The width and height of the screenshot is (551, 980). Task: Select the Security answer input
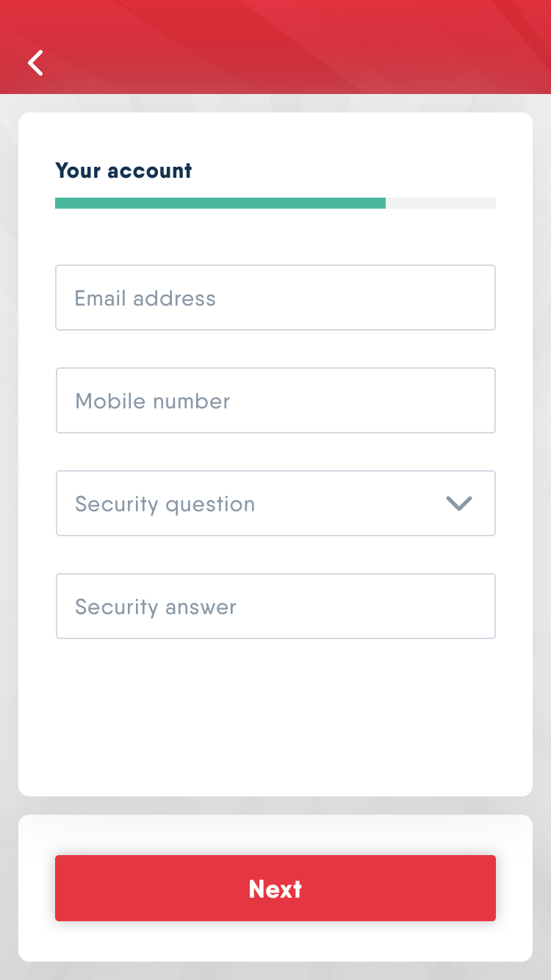coord(275,606)
